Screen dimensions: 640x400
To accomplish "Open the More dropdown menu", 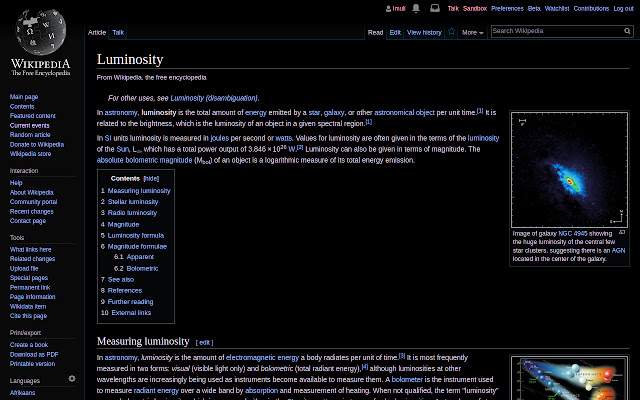I will click(x=474, y=32).
